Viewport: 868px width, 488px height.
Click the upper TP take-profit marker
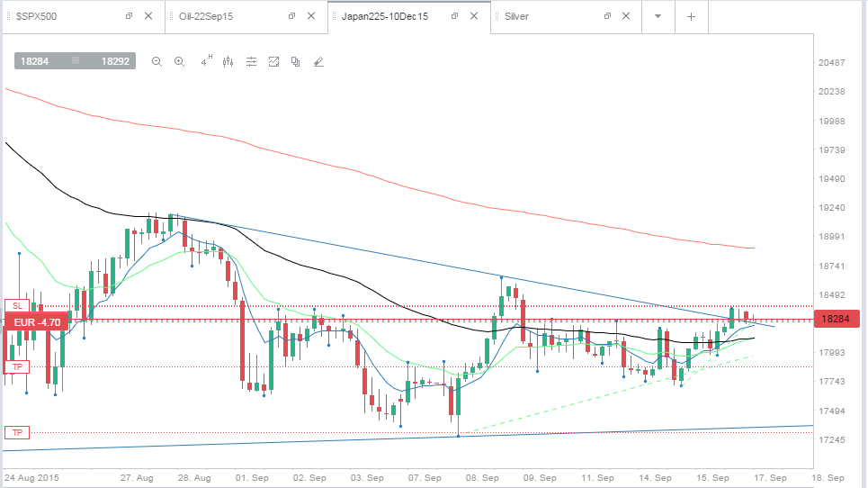click(17, 366)
